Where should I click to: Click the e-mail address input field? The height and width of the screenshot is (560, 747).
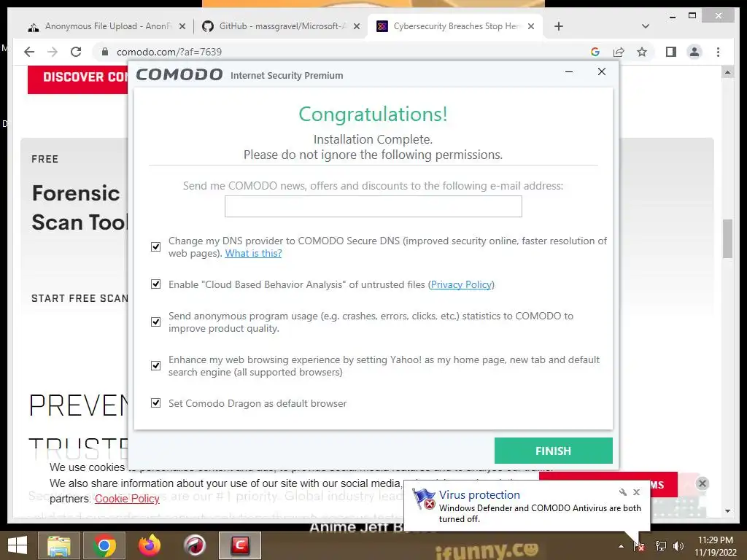point(373,206)
